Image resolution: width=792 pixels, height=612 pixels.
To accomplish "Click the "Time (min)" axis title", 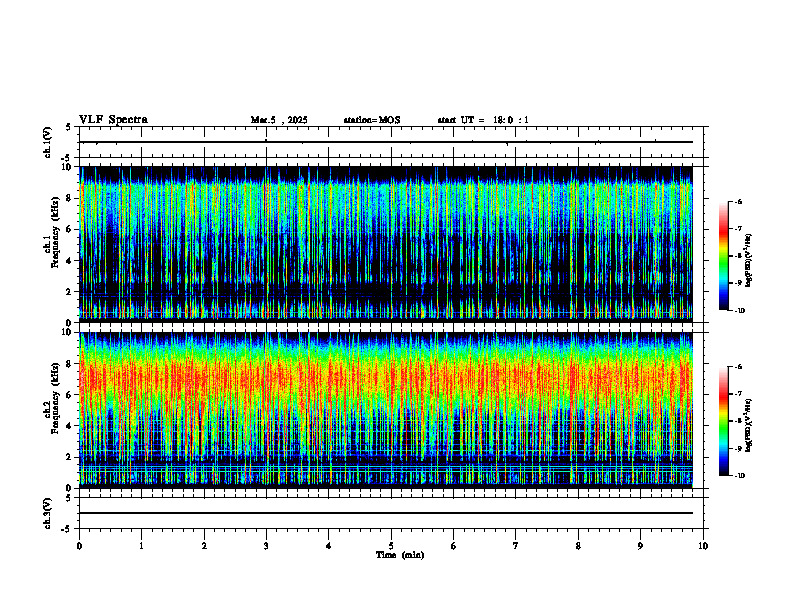I will (x=400, y=555).
